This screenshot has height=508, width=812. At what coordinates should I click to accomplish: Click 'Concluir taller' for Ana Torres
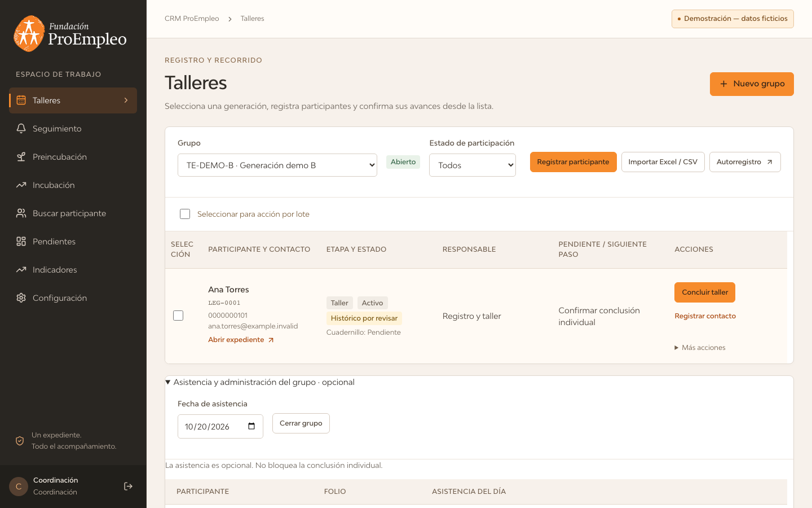(705, 292)
